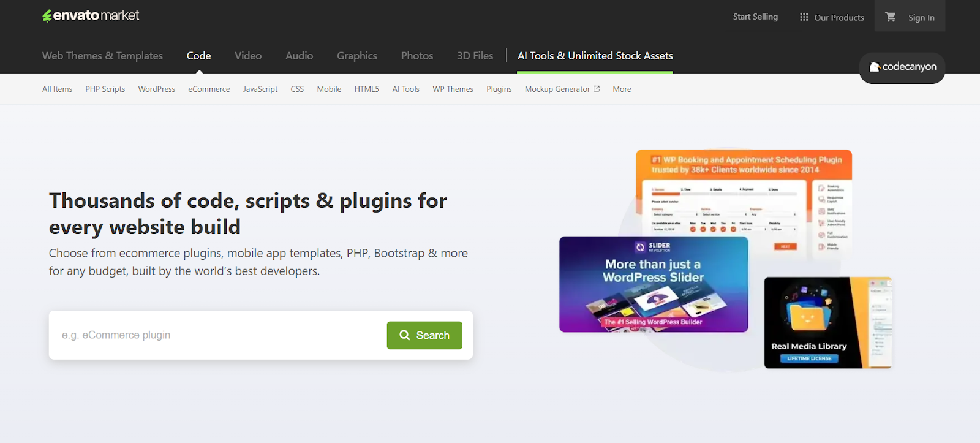The image size is (980, 443).
Task: Open the Slider Revolution promo card
Action: [654, 284]
